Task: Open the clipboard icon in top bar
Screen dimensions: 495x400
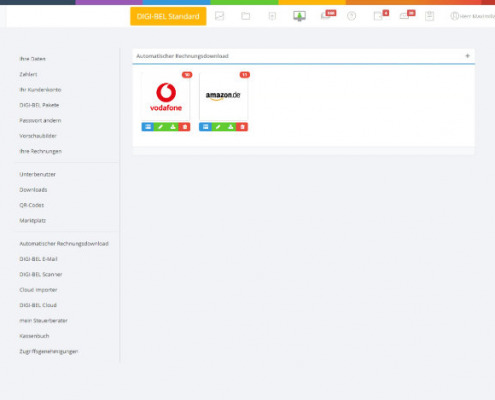Action: point(429,16)
